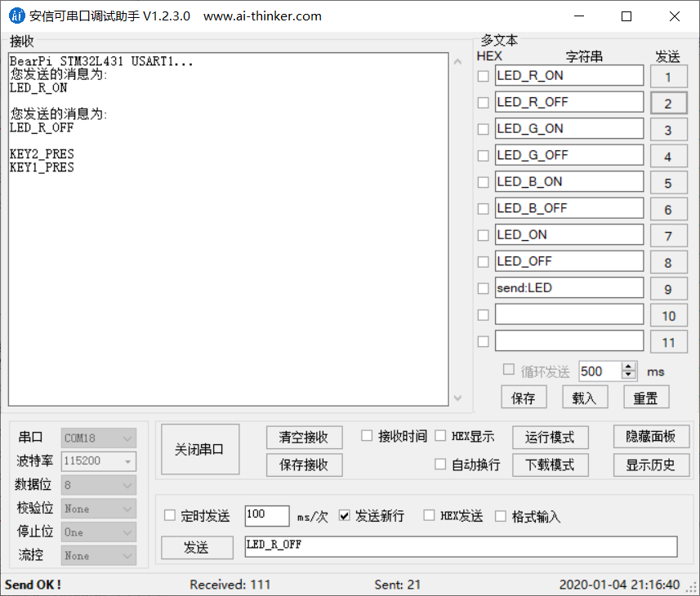Viewport: 700px width, 596px height.
Task: Click the Received: 111 status text
Action: pos(230,585)
